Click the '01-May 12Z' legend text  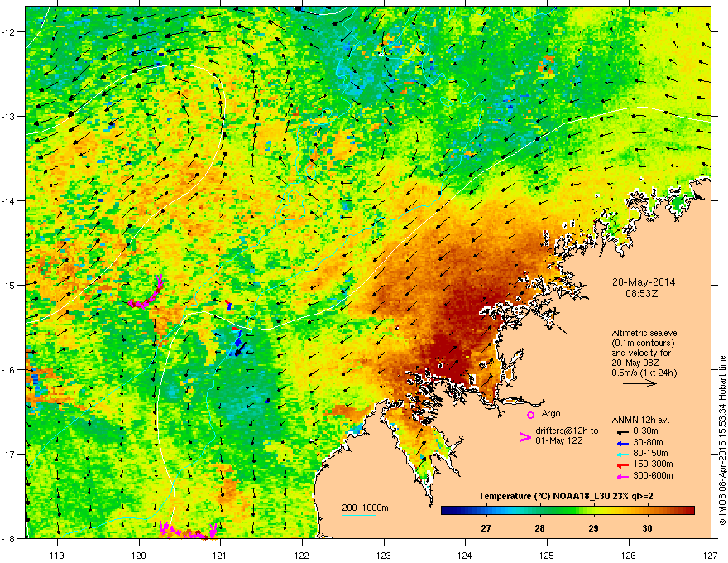coord(559,440)
